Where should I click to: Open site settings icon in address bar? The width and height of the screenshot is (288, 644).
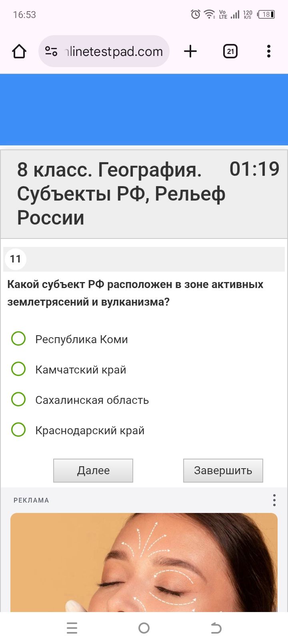tap(51, 52)
